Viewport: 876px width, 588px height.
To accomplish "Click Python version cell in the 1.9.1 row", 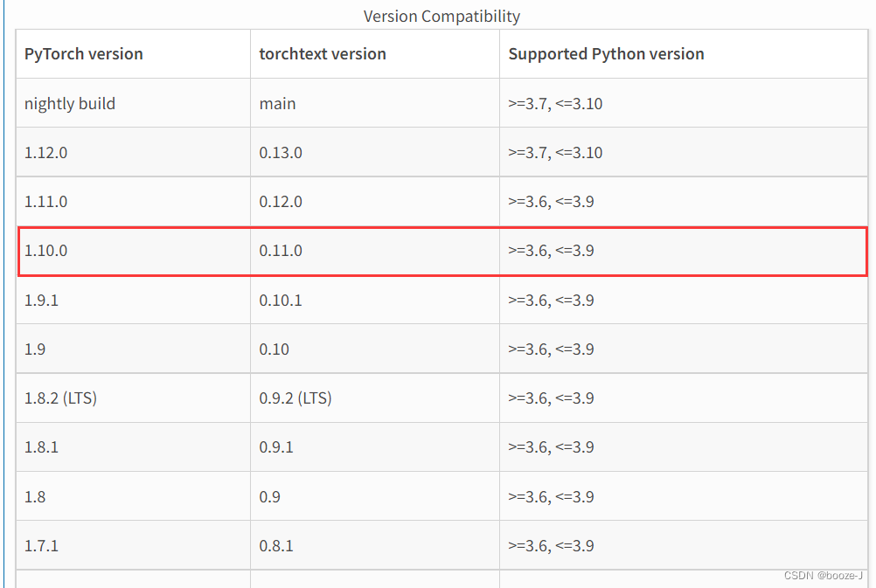I will point(684,300).
